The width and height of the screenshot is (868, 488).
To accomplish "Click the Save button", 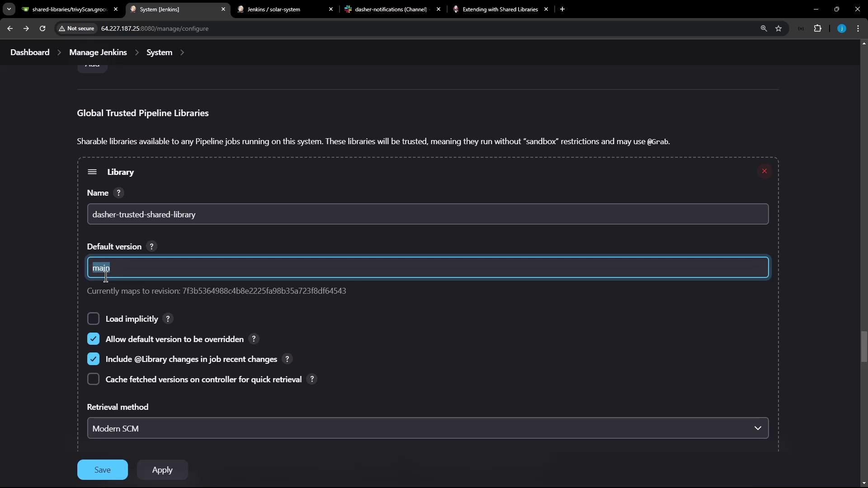I will (102, 470).
